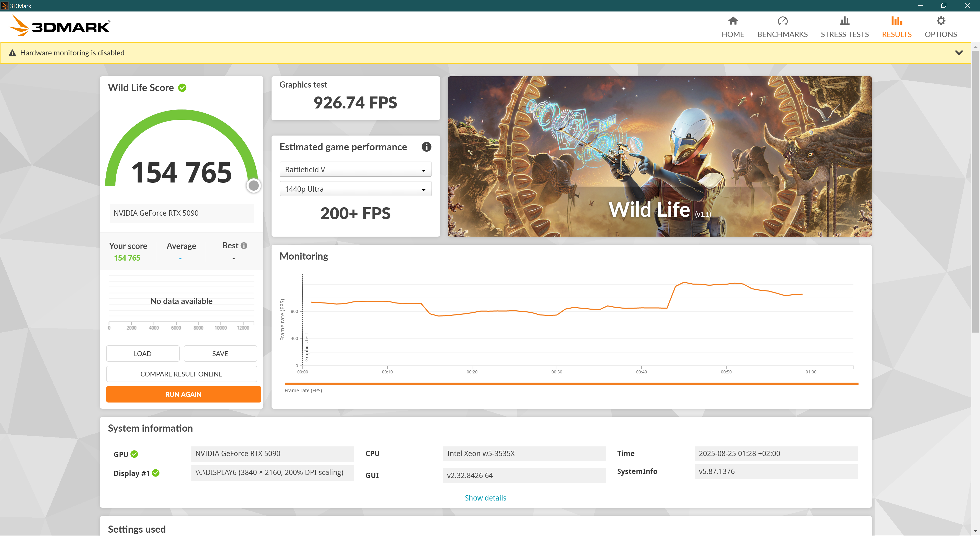Click the Show details link
This screenshot has width=980, height=536.
485,497
